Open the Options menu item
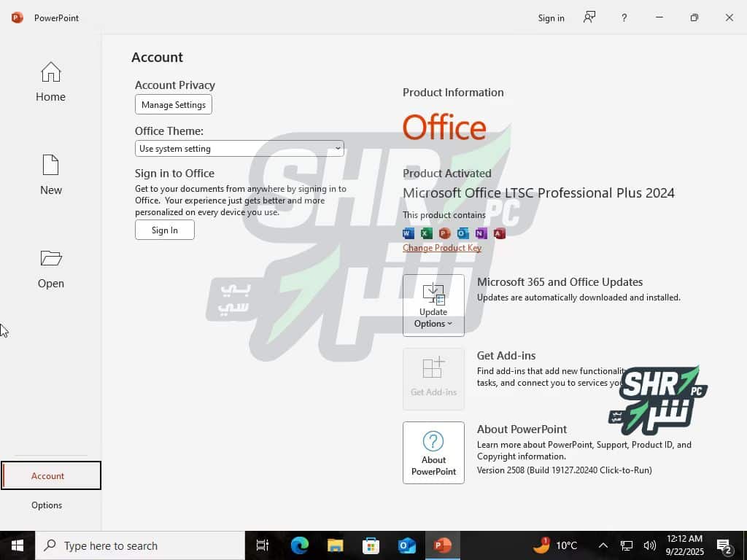The height and width of the screenshot is (560, 747). [x=47, y=505]
